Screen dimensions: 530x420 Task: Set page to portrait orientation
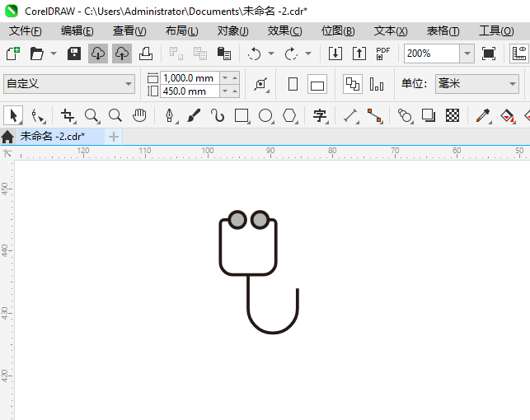[x=293, y=84]
